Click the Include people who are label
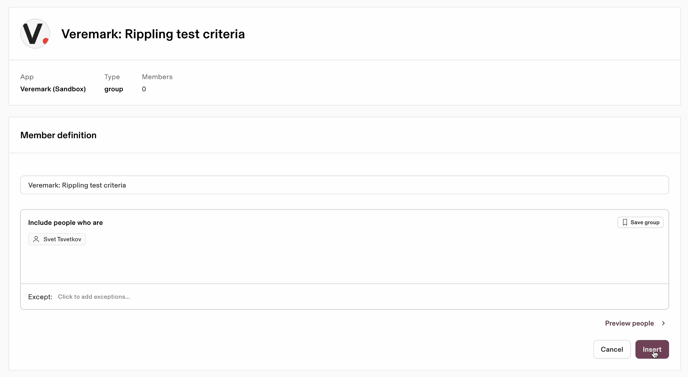Viewport: 688px width, 377px height. pos(65,223)
